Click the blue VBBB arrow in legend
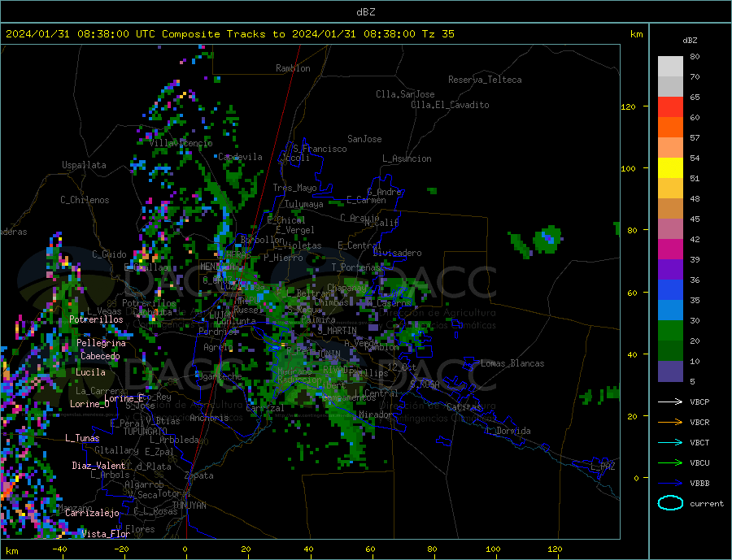The height and width of the screenshot is (560, 732). click(670, 483)
